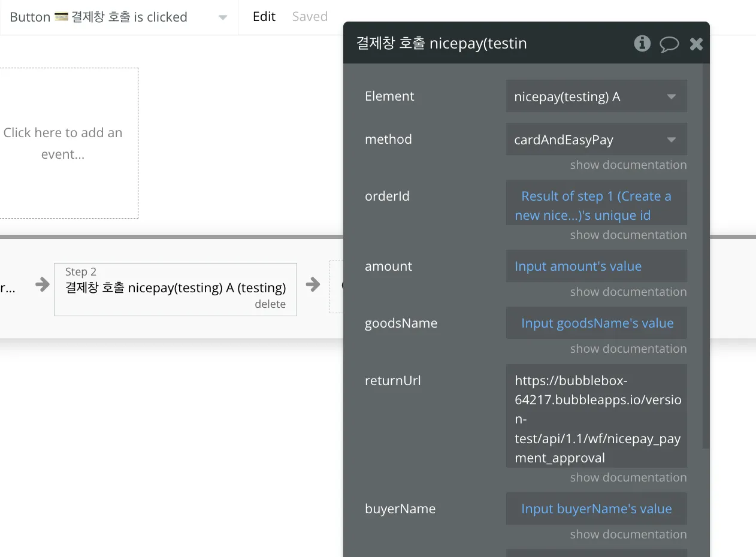Delete Step 2 workflow action
This screenshot has width=756, height=557.
[x=270, y=304]
